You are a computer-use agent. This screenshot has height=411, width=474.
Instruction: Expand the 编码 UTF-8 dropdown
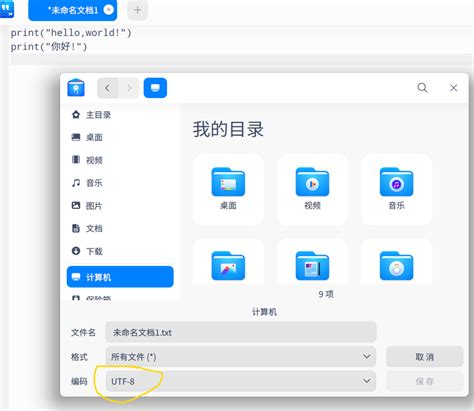[x=241, y=381]
